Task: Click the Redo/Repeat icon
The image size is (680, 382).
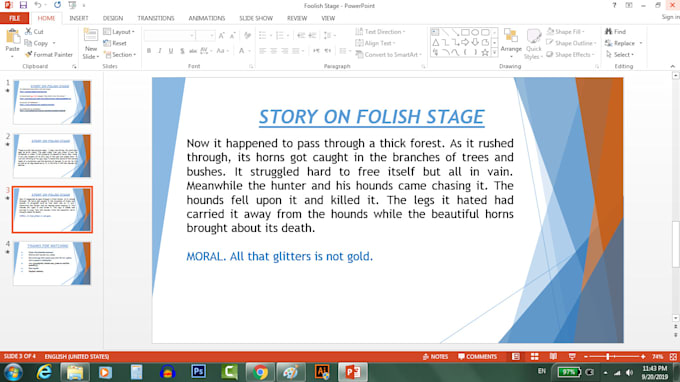Action: coord(57,5)
